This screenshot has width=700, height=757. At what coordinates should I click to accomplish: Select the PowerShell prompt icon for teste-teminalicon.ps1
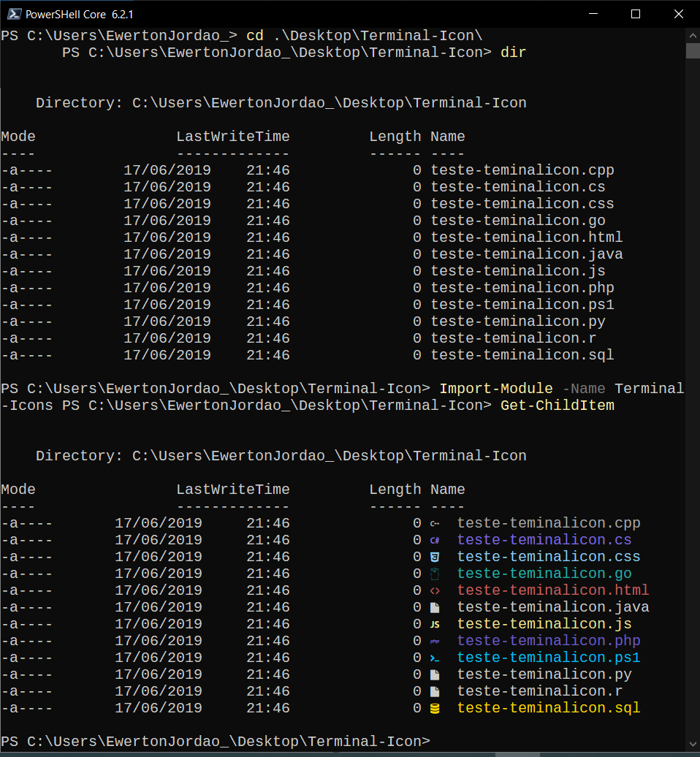(435, 657)
